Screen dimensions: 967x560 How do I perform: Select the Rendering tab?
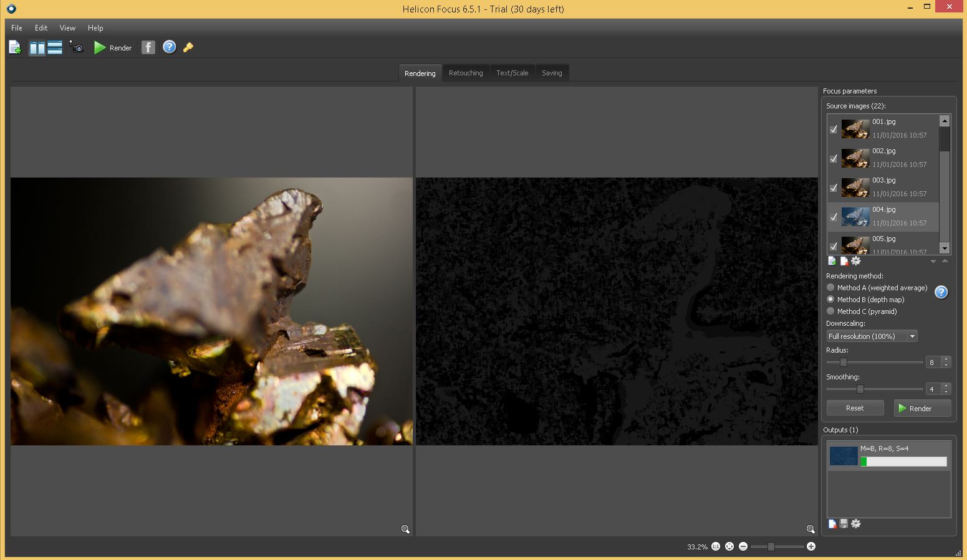(x=420, y=73)
